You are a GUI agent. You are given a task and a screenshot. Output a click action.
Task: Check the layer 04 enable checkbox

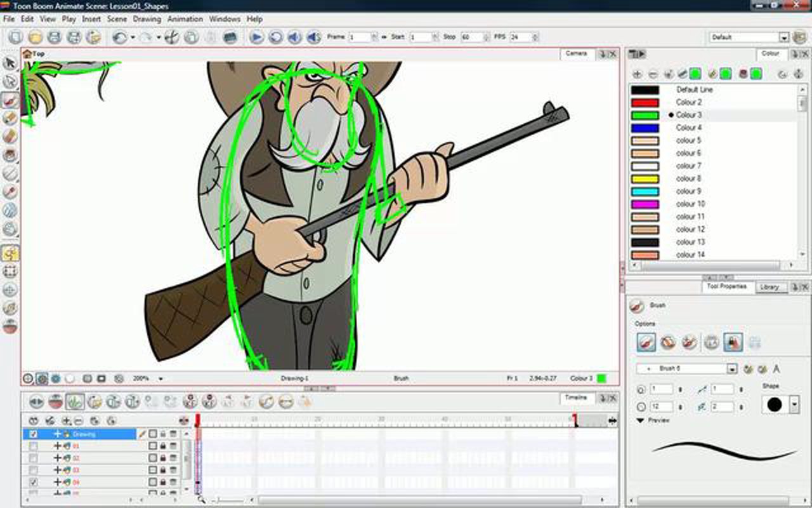tap(34, 483)
